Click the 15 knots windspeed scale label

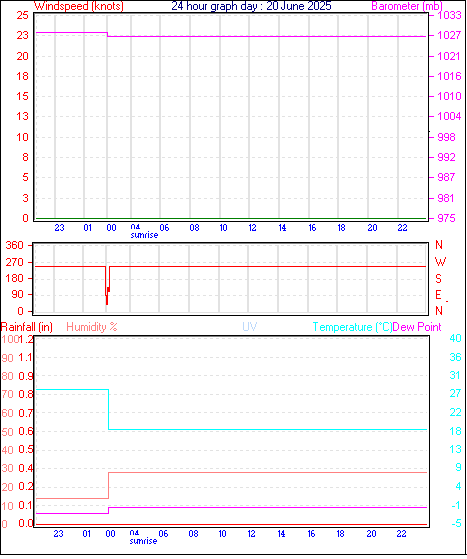pos(22,96)
